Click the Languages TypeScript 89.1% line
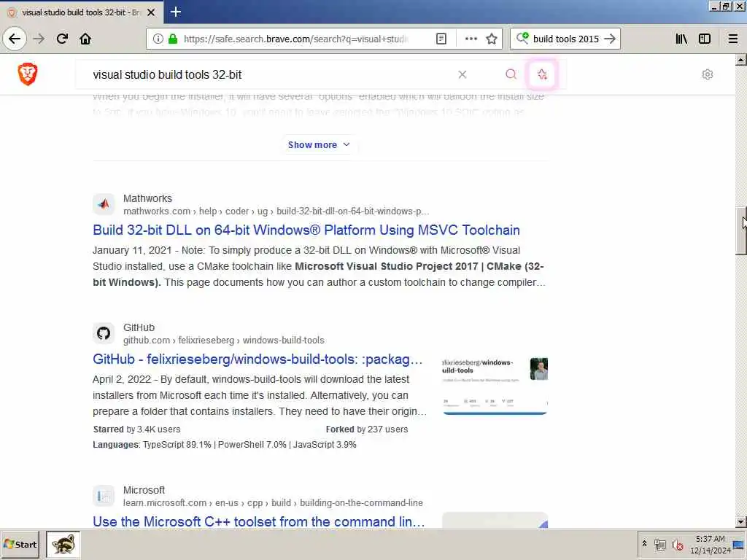747x560 pixels. click(x=225, y=444)
